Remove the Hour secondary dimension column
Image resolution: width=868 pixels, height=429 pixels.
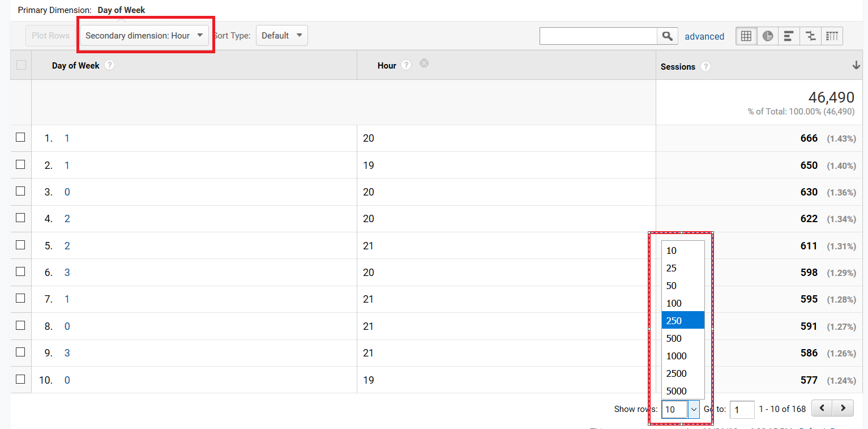[424, 63]
